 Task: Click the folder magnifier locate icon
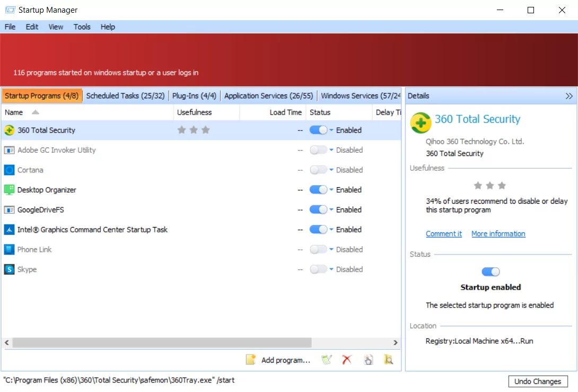(x=388, y=360)
